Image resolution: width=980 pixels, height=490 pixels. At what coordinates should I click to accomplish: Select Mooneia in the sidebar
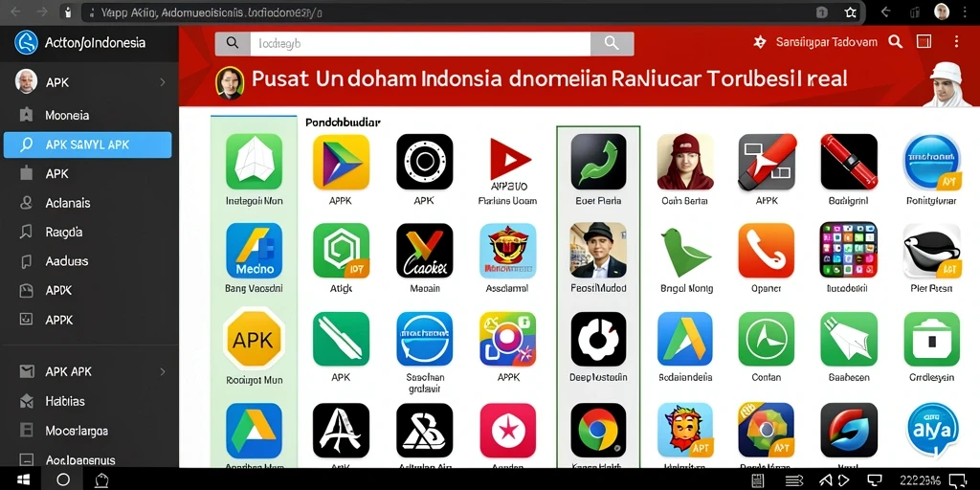point(67,115)
